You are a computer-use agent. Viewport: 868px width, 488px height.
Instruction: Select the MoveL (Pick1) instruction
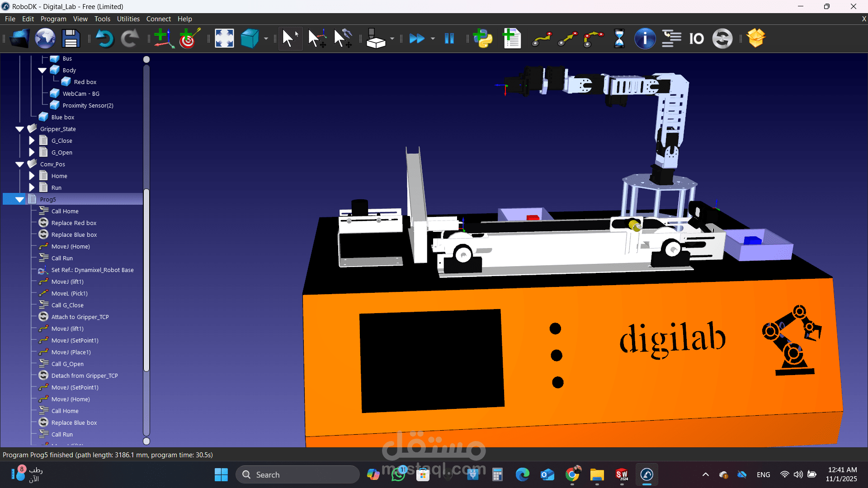(x=69, y=293)
